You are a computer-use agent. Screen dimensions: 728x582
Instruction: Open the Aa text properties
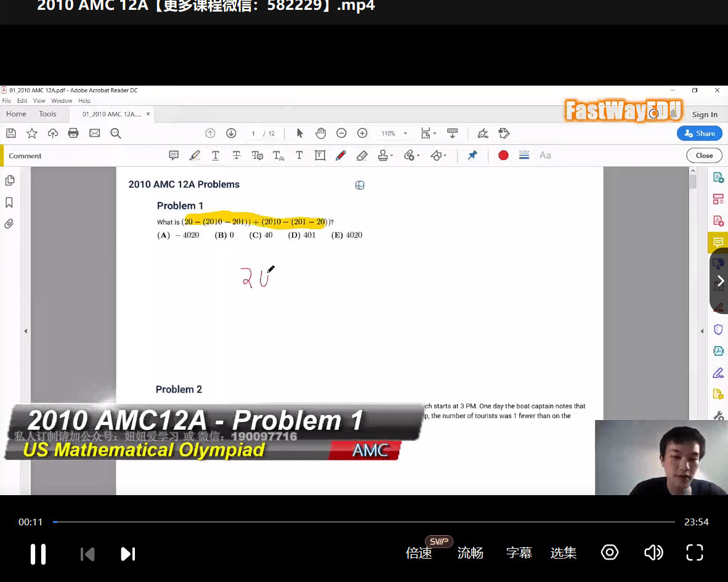pos(545,155)
